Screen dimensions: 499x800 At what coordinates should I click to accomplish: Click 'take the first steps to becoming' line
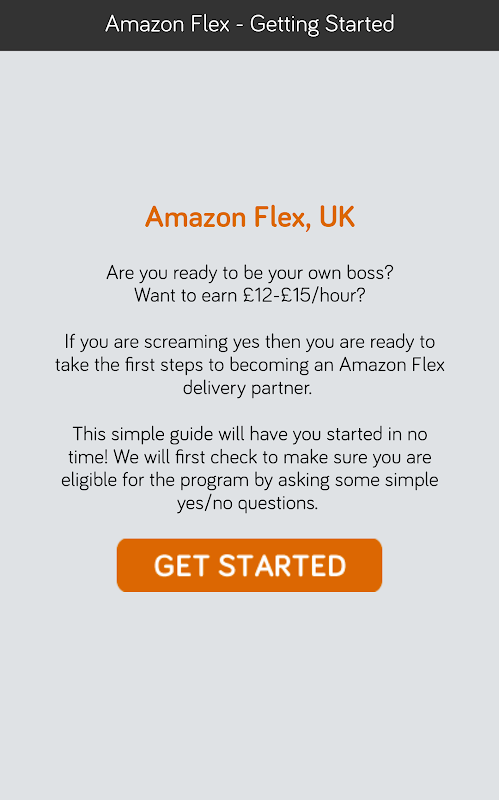coord(250,365)
